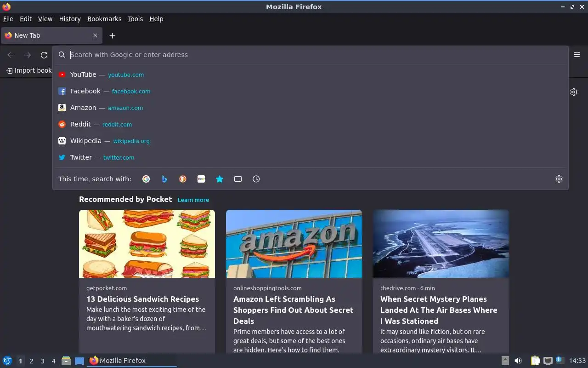Image resolution: width=588 pixels, height=368 pixels.
Task: Click the youtube.com suggestion link
Action: 126,75
